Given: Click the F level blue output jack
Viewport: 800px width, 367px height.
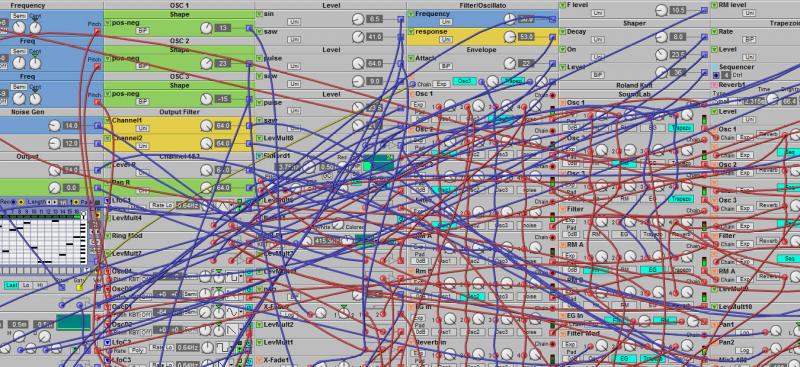Looking at the screenshot, I should click(704, 10).
